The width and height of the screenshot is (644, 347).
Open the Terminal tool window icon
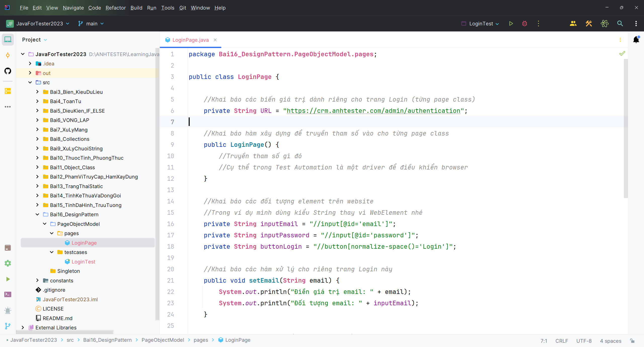click(x=8, y=294)
